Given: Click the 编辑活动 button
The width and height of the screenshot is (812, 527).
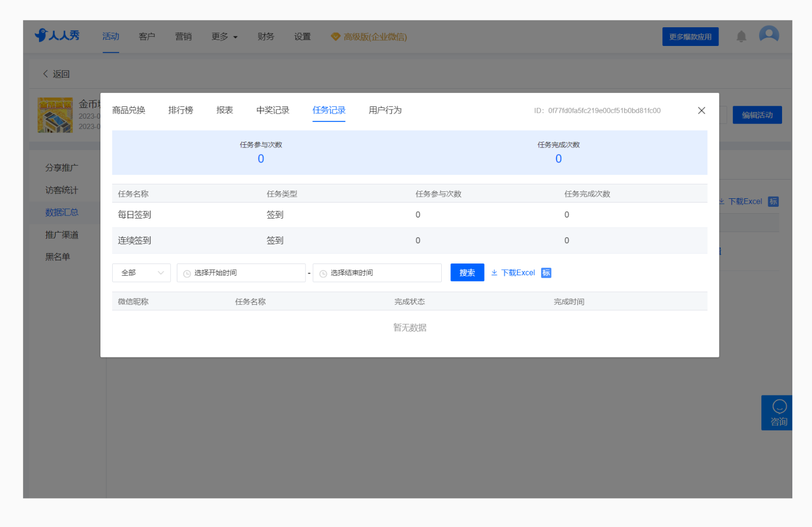Looking at the screenshot, I should pyautogui.click(x=757, y=115).
